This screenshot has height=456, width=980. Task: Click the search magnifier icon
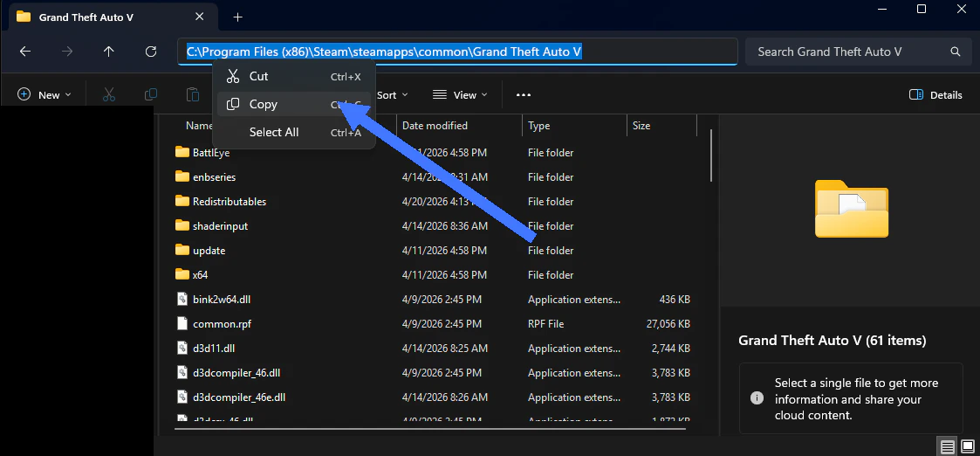point(955,52)
